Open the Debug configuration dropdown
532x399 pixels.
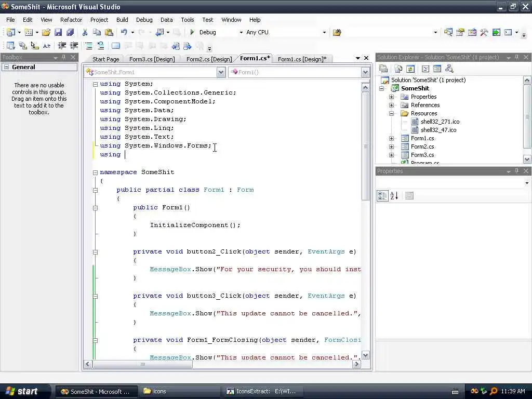click(x=241, y=33)
